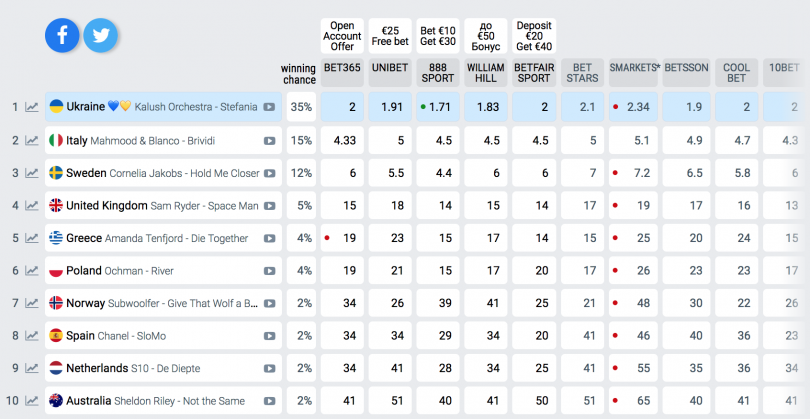Open odds graph icon for Norway
The height and width of the screenshot is (419, 810).
click(33, 303)
